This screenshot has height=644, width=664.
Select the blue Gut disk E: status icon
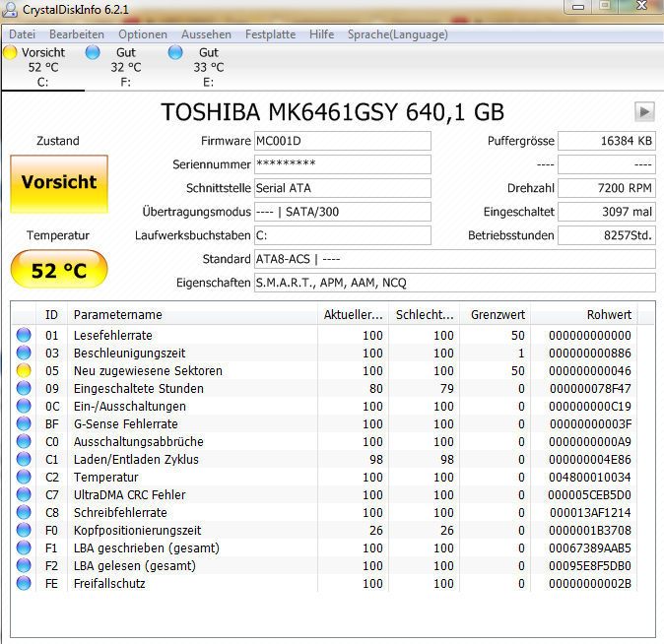coord(175,52)
